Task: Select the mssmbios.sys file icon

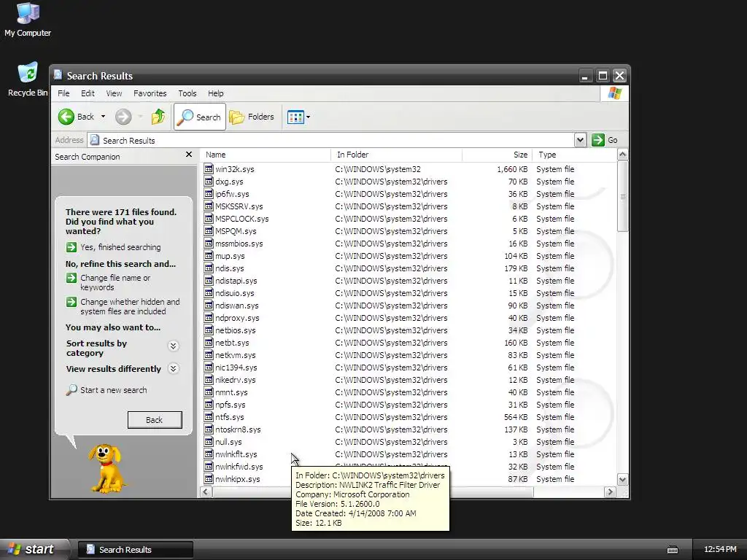Action: (208, 243)
